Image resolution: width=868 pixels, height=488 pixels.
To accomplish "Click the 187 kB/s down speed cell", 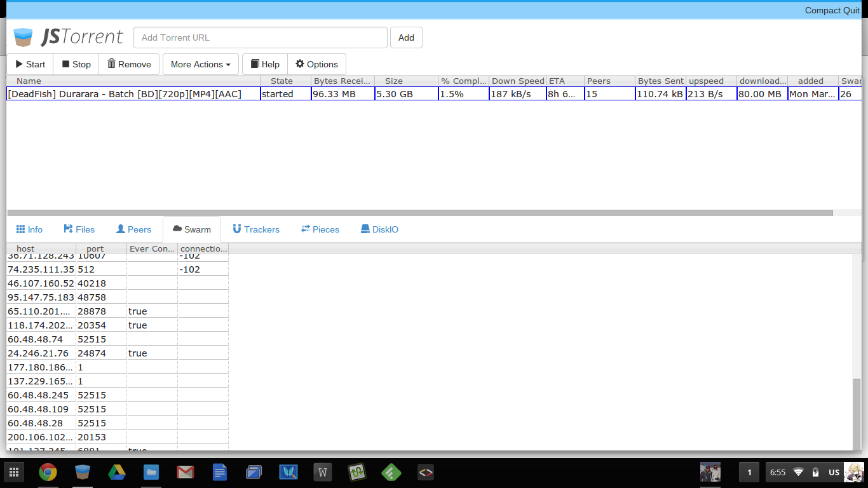I will [x=518, y=94].
